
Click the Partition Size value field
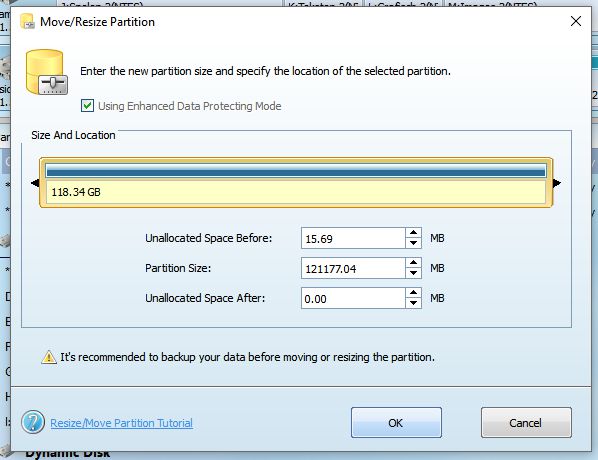(353, 269)
